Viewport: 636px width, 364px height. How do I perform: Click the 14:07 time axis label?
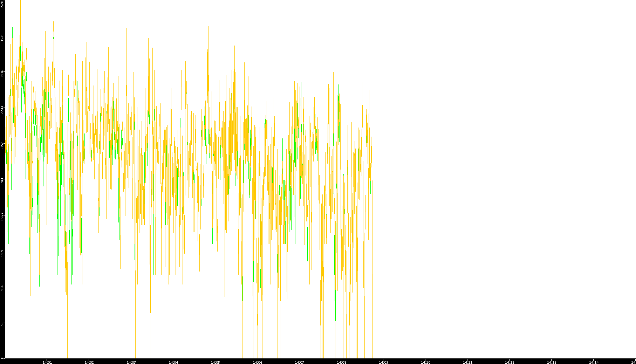pyautogui.click(x=299, y=362)
